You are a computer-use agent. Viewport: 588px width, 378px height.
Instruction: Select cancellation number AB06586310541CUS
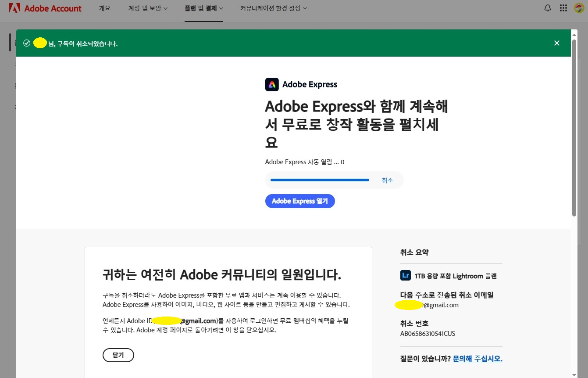pos(428,334)
